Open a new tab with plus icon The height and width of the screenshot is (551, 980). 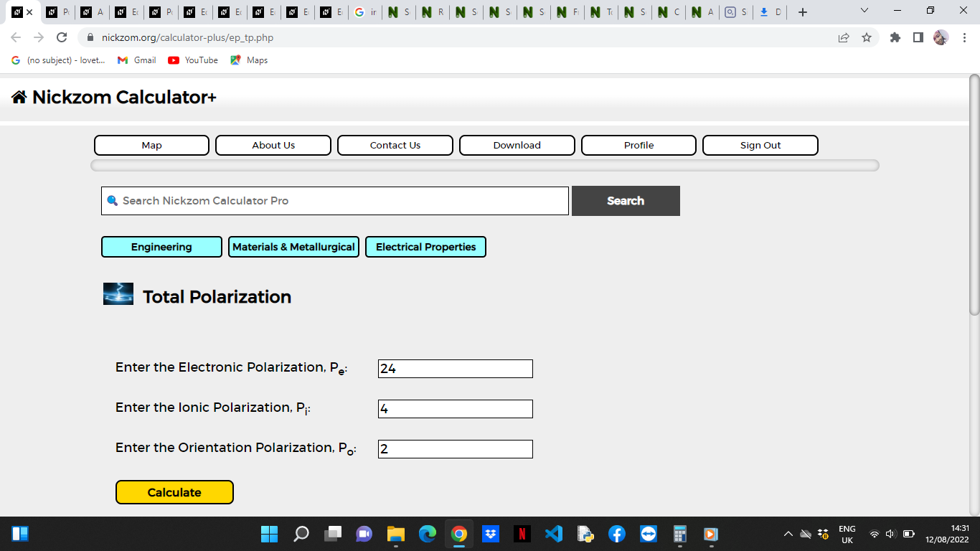[x=803, y=12]
